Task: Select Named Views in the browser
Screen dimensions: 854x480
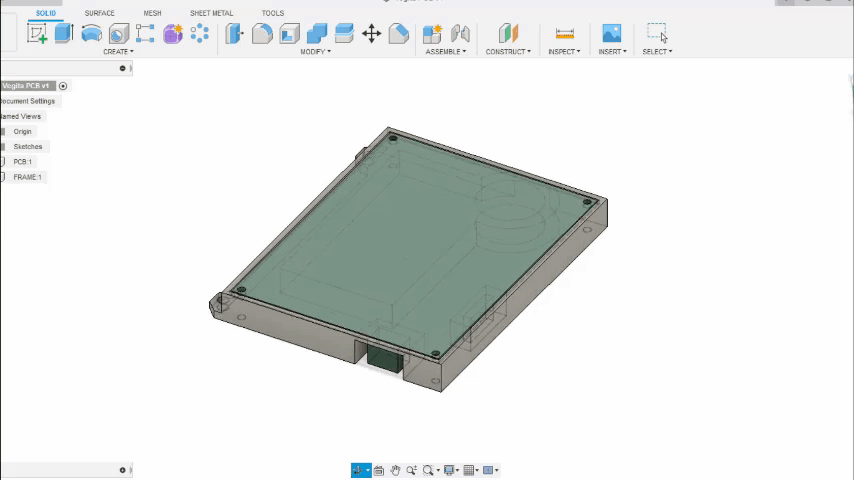Action: pyautogui.click(x=21, y=117)
